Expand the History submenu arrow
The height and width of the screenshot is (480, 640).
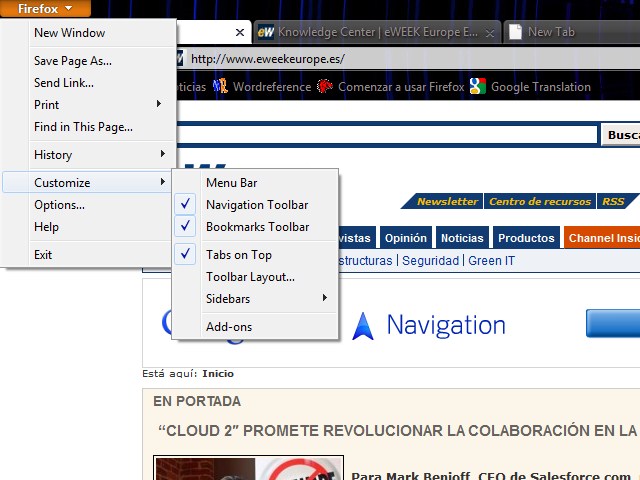click(162, 154)
